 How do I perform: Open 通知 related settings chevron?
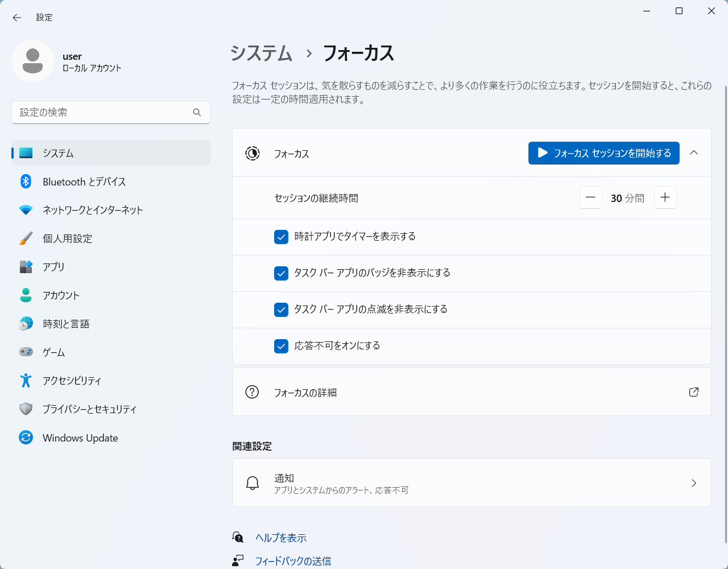pos(694,483)
